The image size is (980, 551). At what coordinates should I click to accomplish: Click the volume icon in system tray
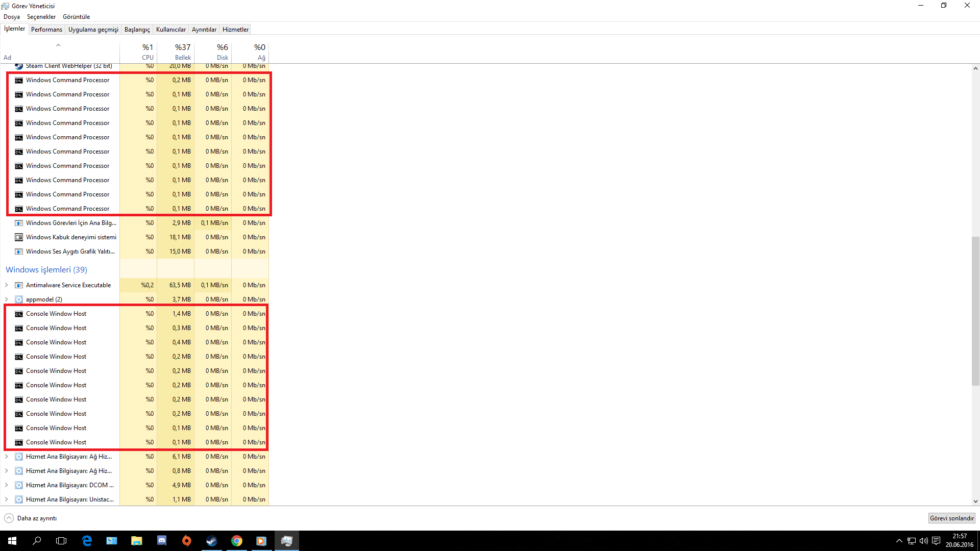click(x=923, y=541)
